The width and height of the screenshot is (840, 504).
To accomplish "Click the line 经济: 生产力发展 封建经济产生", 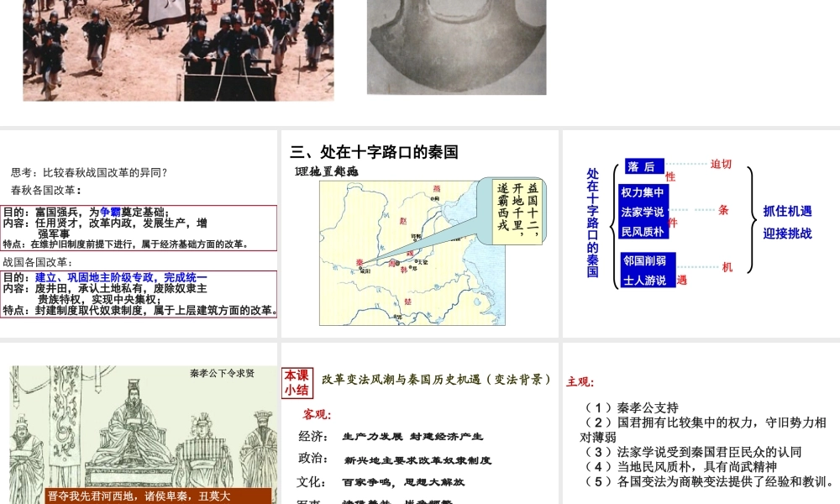I will [x=391, y=437].
